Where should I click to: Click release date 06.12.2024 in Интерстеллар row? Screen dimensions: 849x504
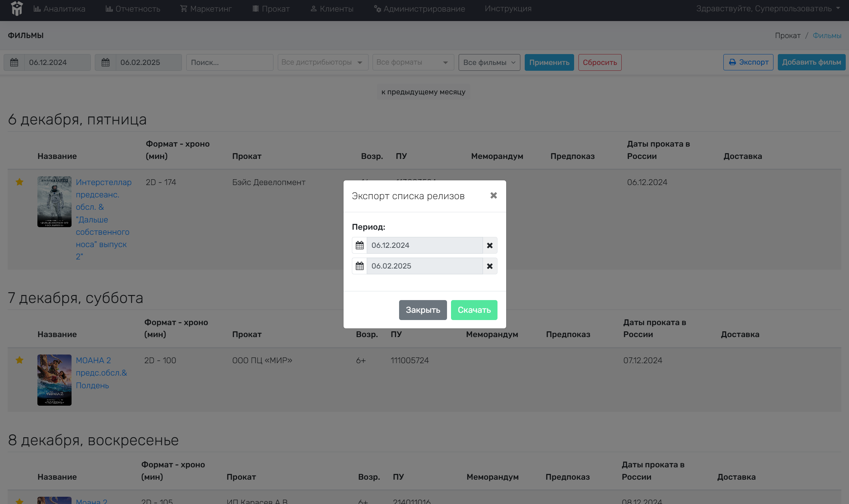click(x=647, y=182)
